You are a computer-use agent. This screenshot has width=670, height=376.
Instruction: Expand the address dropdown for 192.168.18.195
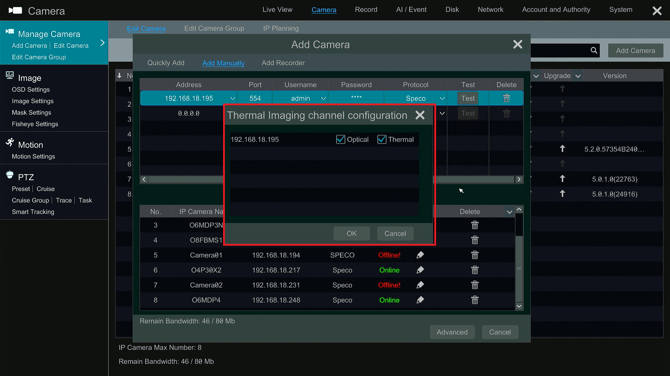tap(232, 98)
